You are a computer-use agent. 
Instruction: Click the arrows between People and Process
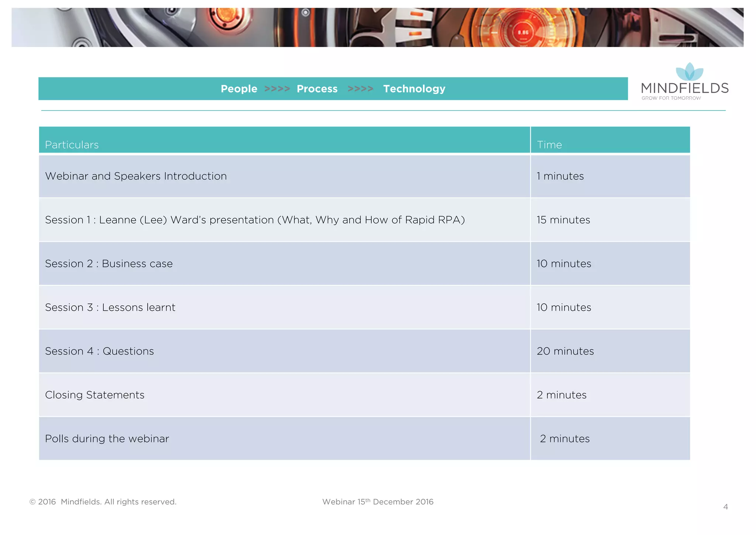pos(277,89)
